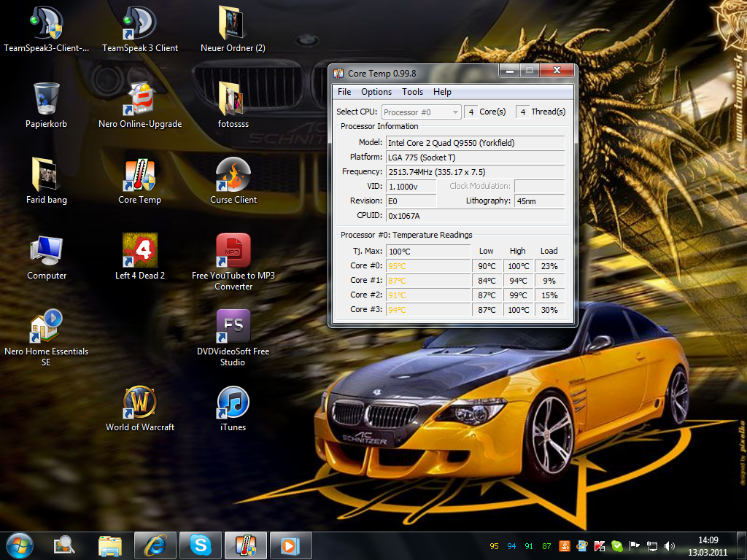The width and height of the screenshot is (747, 560).
Task: Select Free YouTube to MP3 Converter icon
Action: [233, 262]
